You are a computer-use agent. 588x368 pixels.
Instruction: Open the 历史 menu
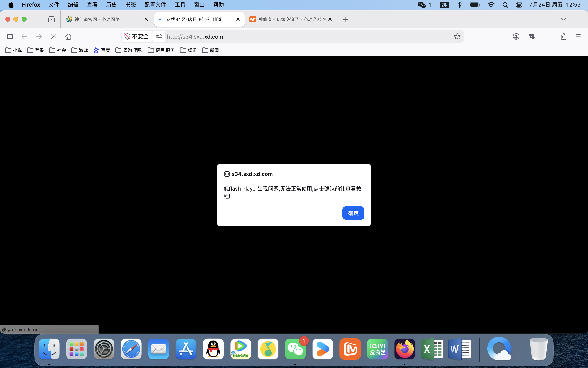click(111, 5)
